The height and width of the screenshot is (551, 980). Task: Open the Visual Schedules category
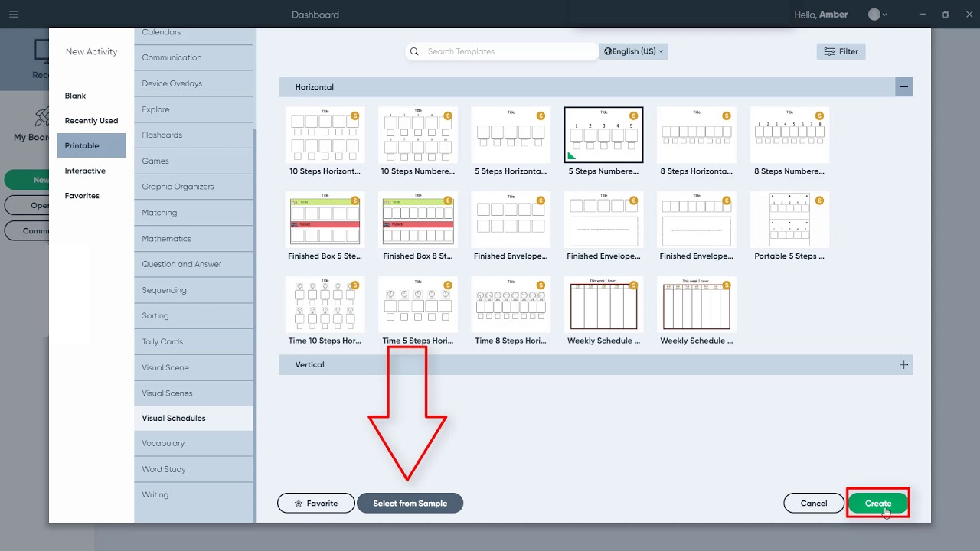(193, 418)
